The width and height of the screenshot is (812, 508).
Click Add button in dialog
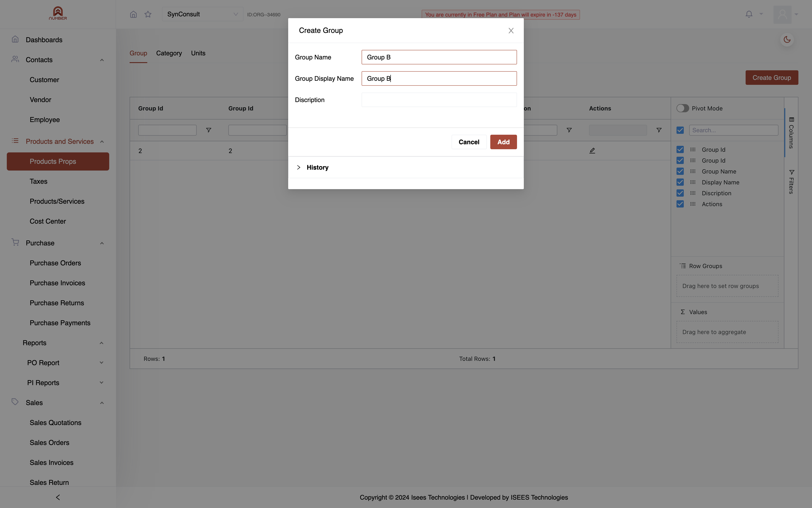(x=503, y=142)
